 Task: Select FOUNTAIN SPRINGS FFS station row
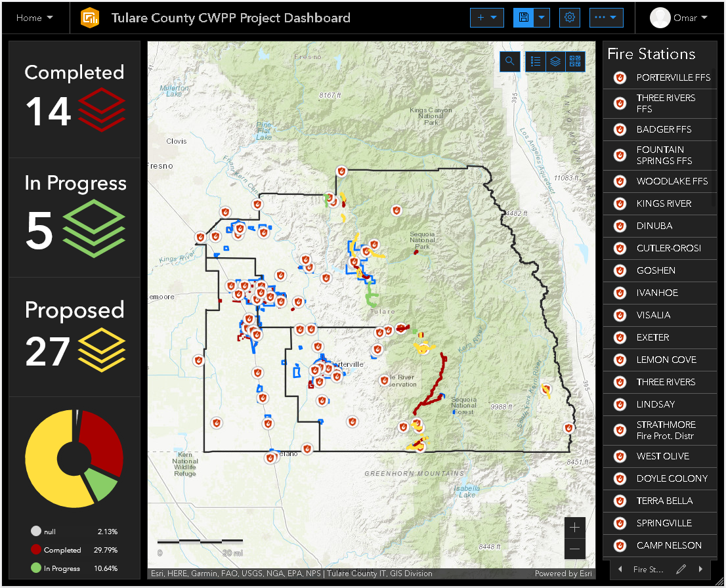point(660,155)
